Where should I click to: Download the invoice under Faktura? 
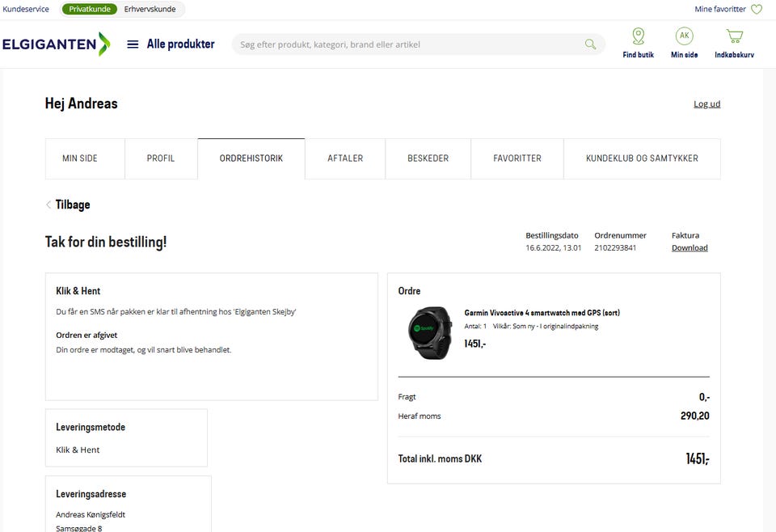[x=690, y=247]
